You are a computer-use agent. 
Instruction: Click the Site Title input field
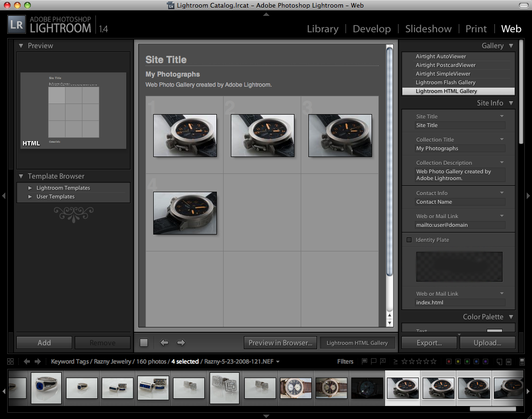click(x=460, y=125)
